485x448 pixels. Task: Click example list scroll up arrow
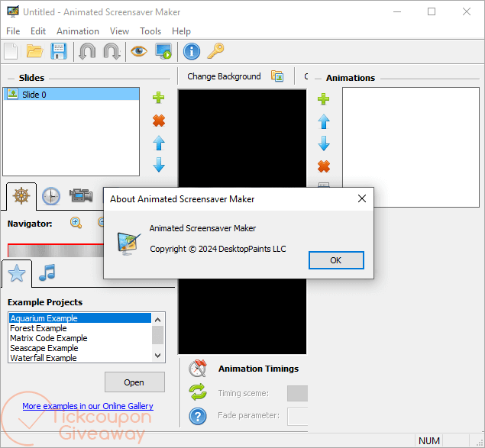coord(158,320)
